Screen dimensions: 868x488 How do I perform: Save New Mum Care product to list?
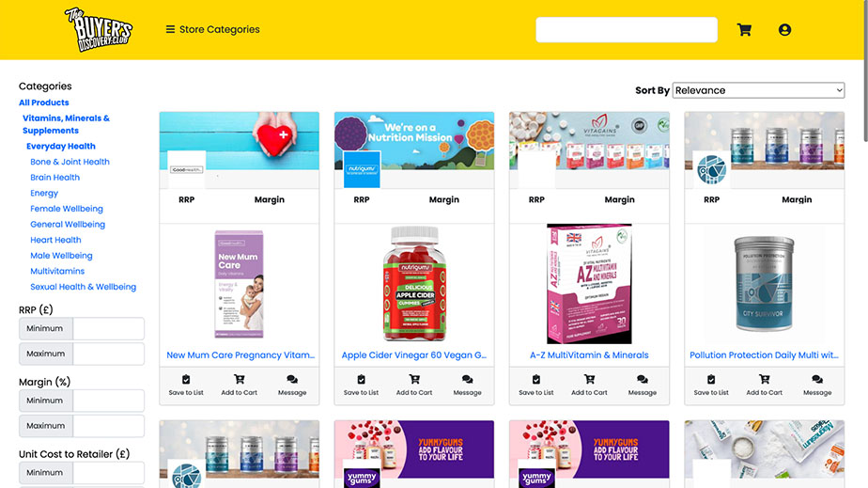click(x=186, y=385)
